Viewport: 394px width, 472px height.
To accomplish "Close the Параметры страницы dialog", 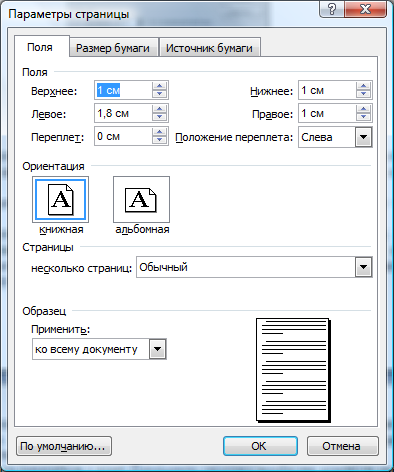I will (x=366, y=9).
